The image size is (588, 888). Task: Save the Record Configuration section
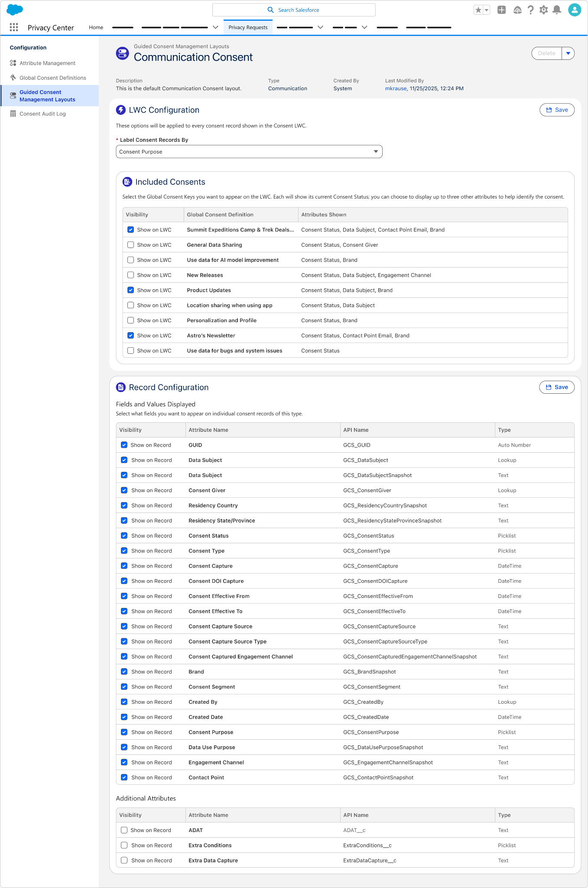coord(557,387)
